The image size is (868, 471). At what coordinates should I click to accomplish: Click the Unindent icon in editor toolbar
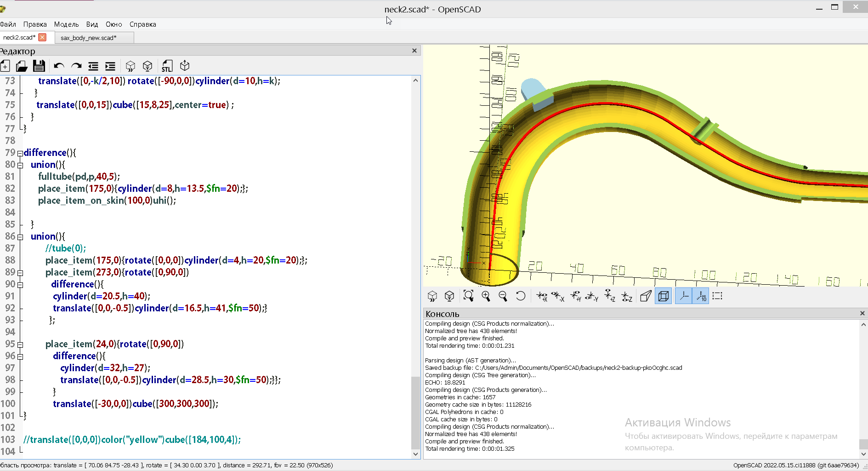(93, 66)
